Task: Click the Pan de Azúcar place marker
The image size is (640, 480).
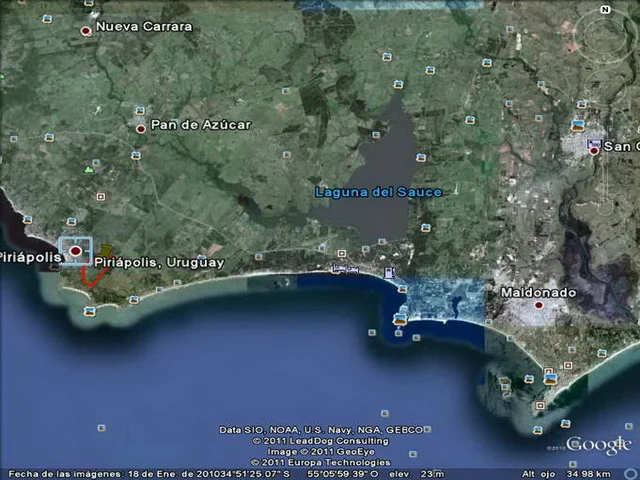Action: click(x=140, y=128)
